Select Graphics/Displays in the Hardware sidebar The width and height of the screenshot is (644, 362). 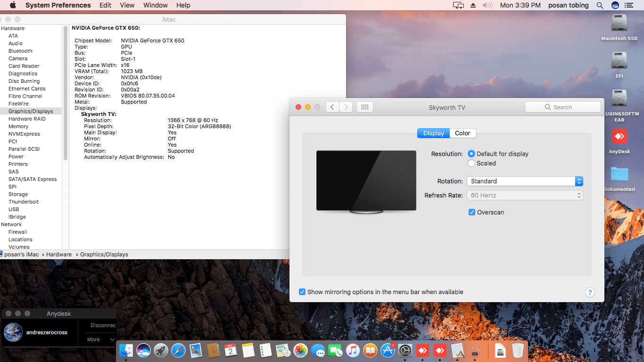pyautogui.click(x=31, y=111)
